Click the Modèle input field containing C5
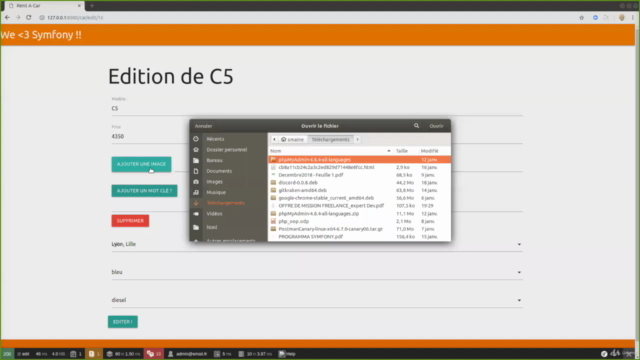640x360 pixels. (x=317, y=109)
